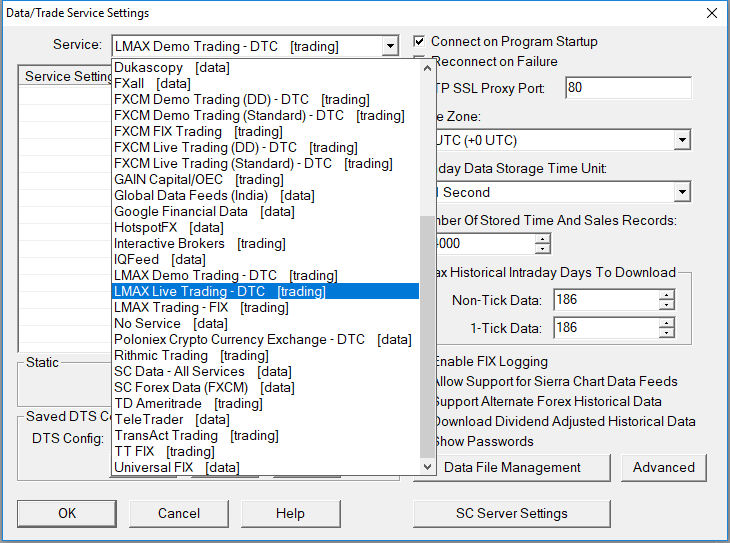Screen dimensions: 730x543
Task: Decrease Time And Sales Records spinner
Action: pos(542,248)
